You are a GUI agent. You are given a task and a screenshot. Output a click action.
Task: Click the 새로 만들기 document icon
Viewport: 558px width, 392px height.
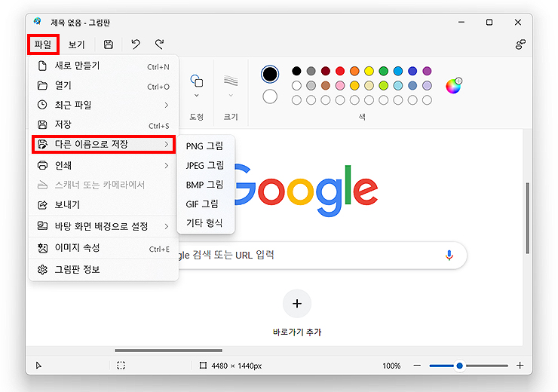42,66
